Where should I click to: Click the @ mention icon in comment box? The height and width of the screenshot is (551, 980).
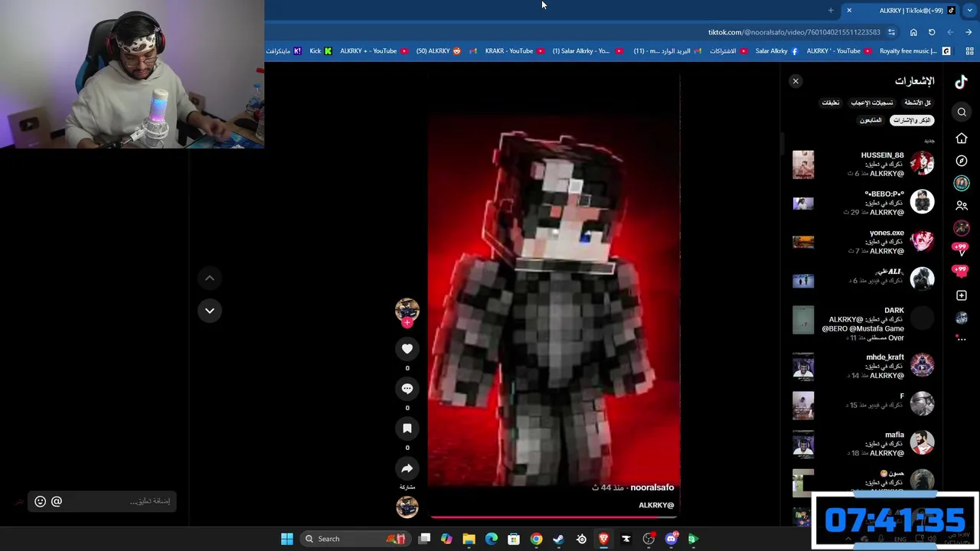pos(57,501)
